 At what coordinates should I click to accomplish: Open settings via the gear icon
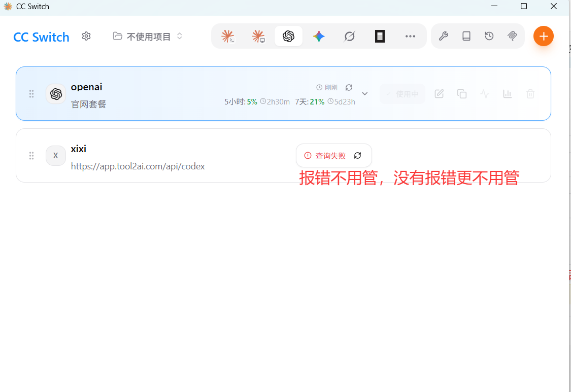point(86,36)
